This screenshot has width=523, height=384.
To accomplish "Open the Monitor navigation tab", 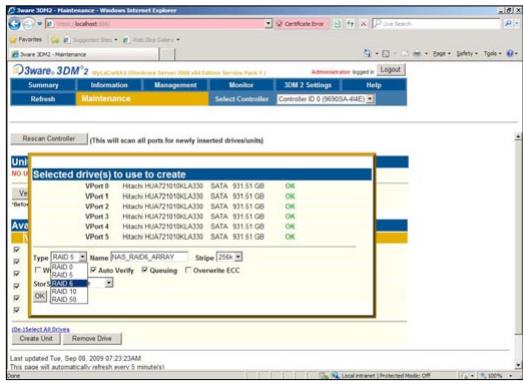I will 241,85.
